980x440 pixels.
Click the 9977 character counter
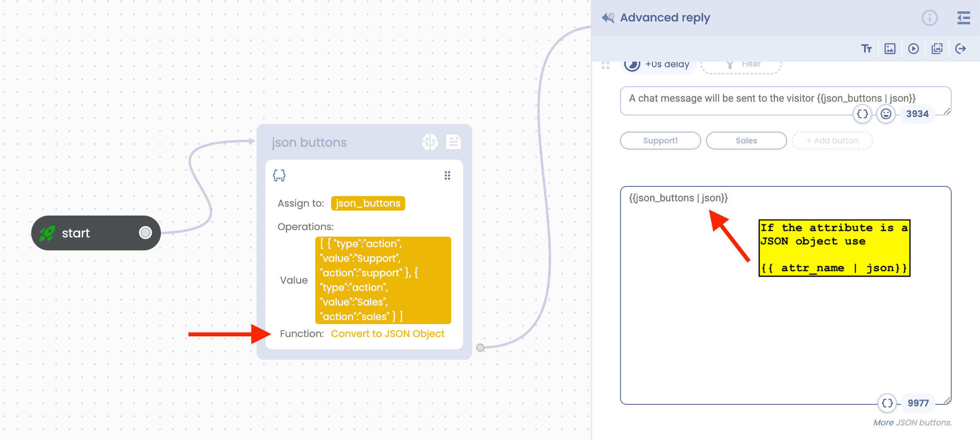tap(918, 403)
